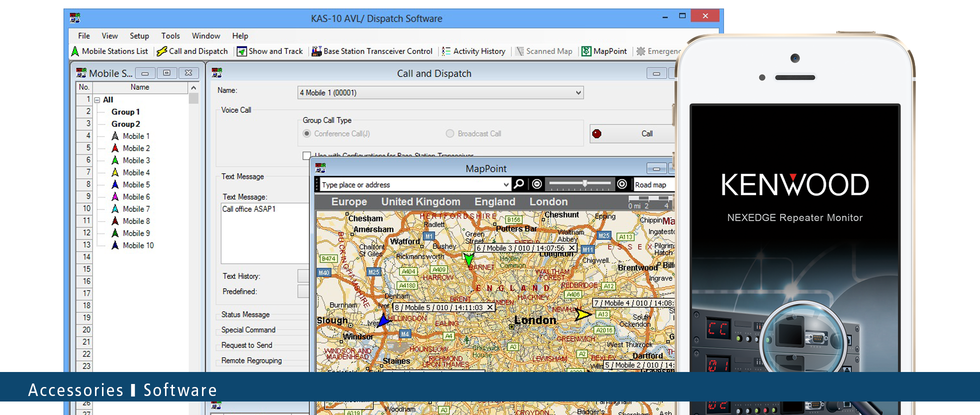The width and height of the screenshot is (980, 415).
Task: Open the Mobile Stations List toolbar icon
Action: click(x=75, y=51)
